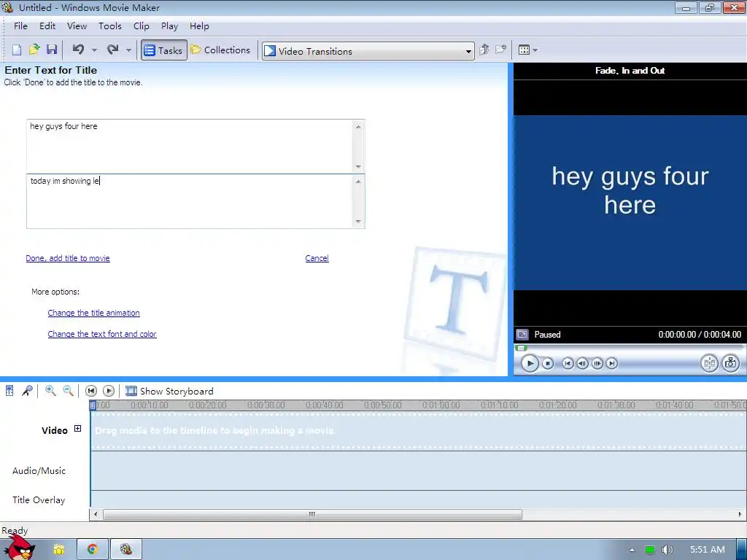Click down arrow of second text box scrollbar
This screenshot has width=747, height=560.
pyautogui.click(x=358, y=222)
